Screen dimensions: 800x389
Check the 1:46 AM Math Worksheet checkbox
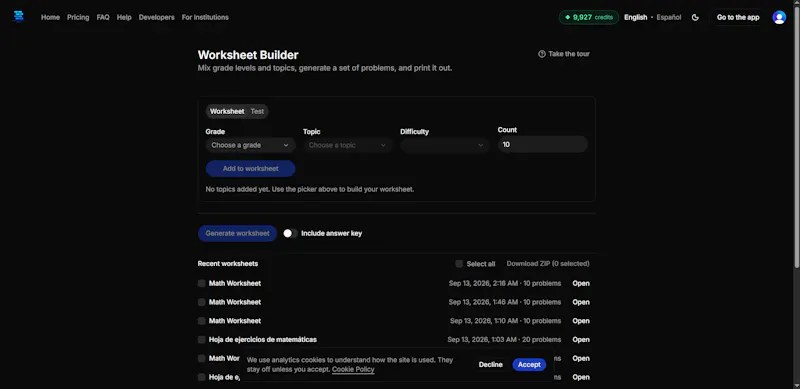202,302
